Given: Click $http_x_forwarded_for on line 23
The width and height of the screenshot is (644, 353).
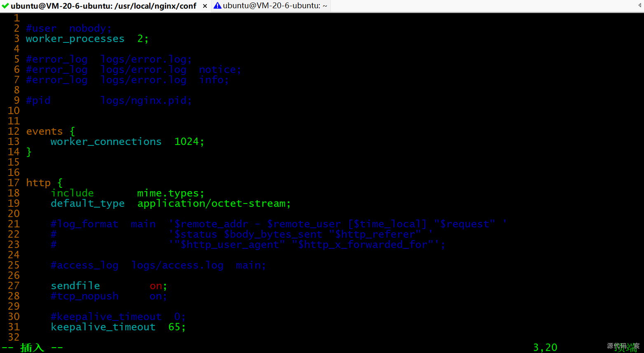Looking at the screenshot, I should coord(363,245).
